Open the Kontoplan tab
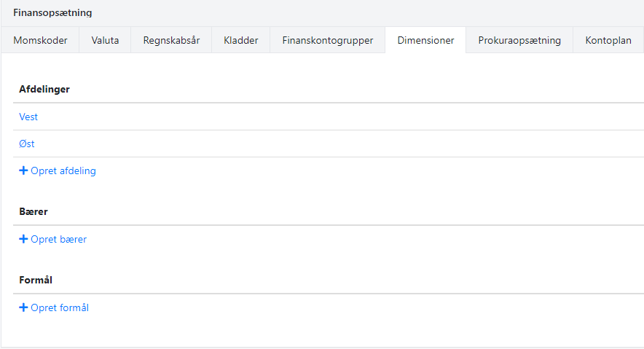The image size is (644, 349). (x=608, y=40)
